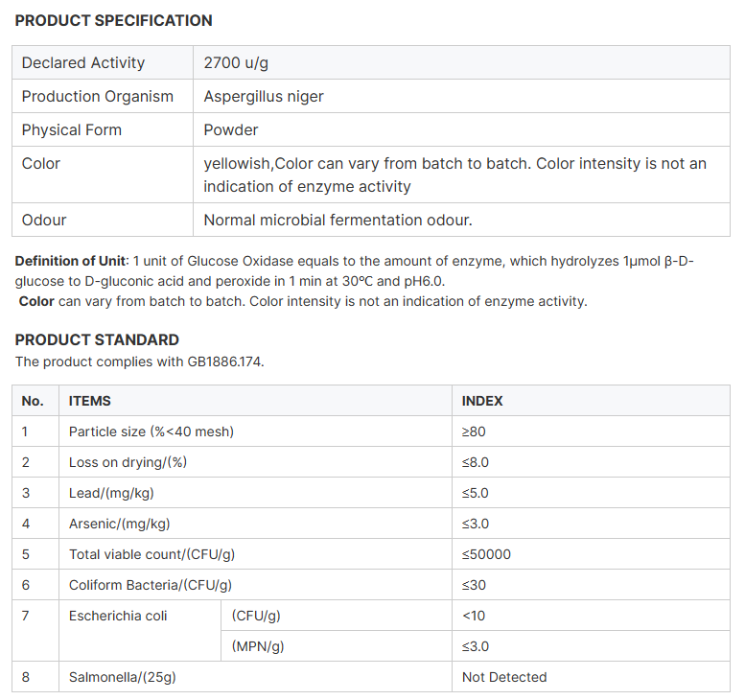
Task: Click the bold Definition of Unit text
Action: [x=70, y=262]
